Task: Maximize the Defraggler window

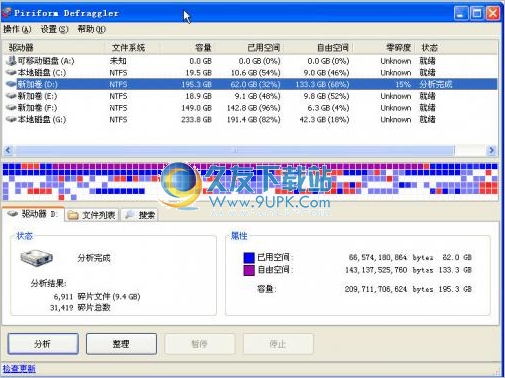Action: [x=477, y=13]
